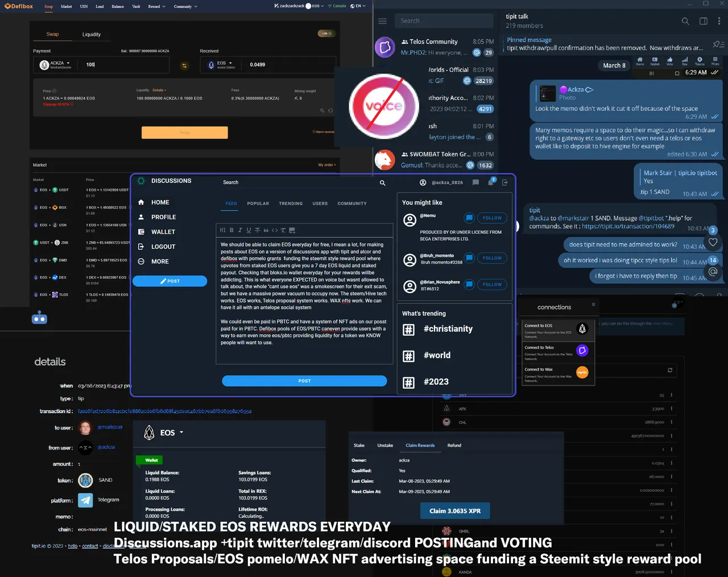Click the Telegram Search field
This screenshot has width=728, height=577.
pos(444,21)
